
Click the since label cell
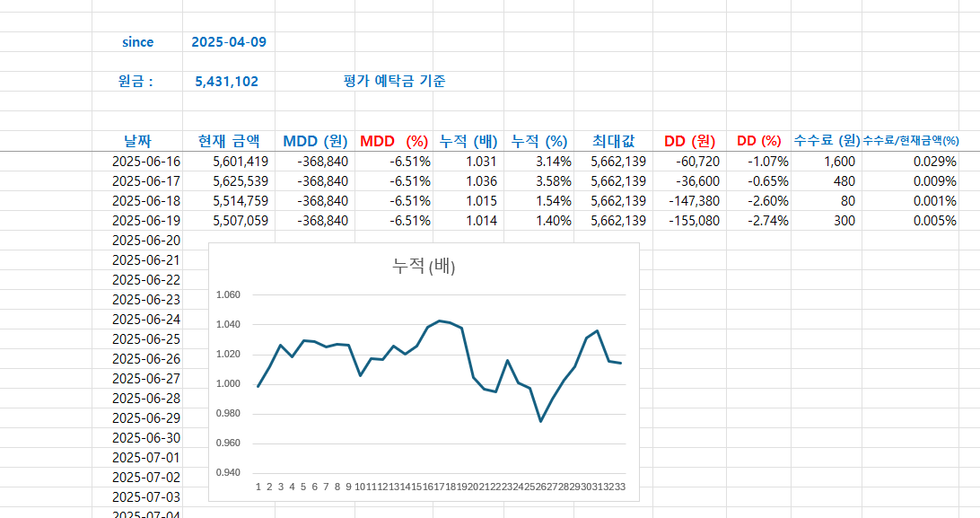(137, 42)
